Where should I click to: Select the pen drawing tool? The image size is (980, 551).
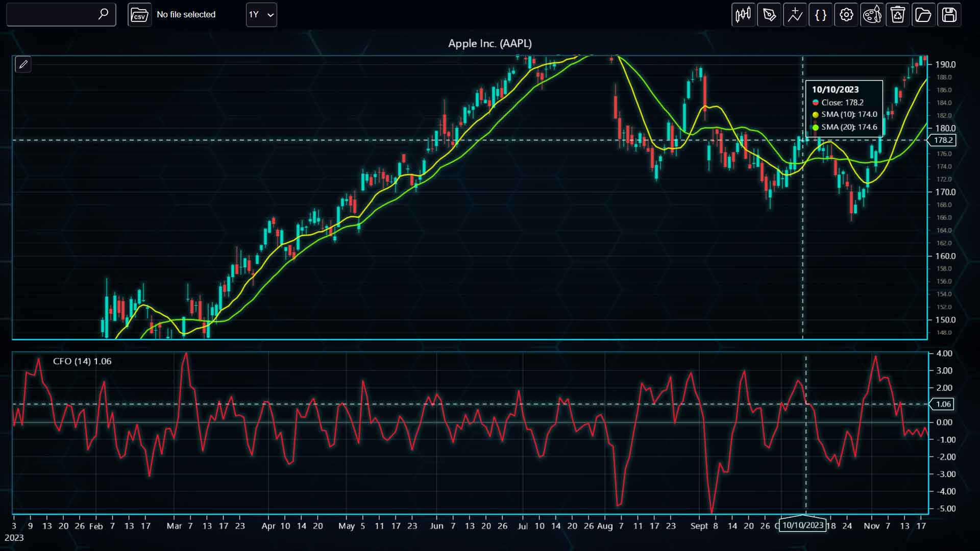point(769,15)
